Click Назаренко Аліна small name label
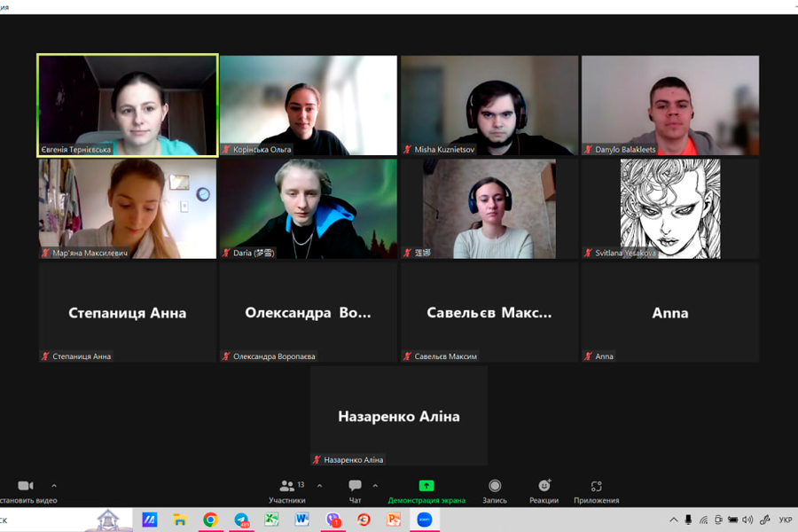This screenshot has height=532, width=798. point(353,459)
